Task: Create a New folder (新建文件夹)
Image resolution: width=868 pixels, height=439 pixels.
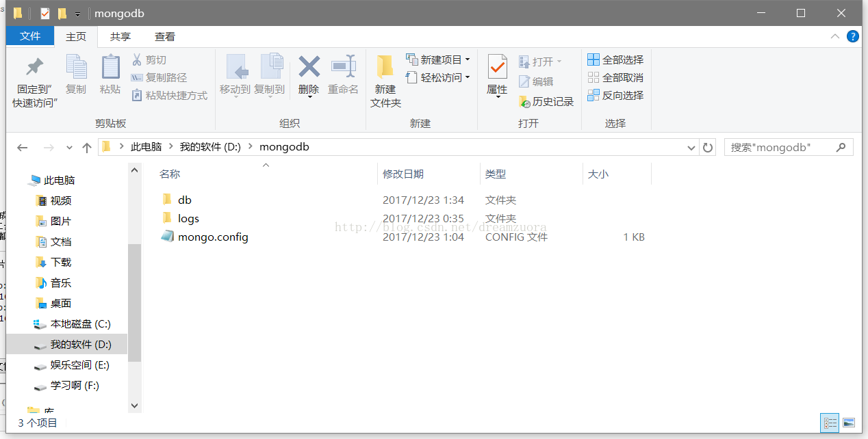Action: tap(385, 81)
